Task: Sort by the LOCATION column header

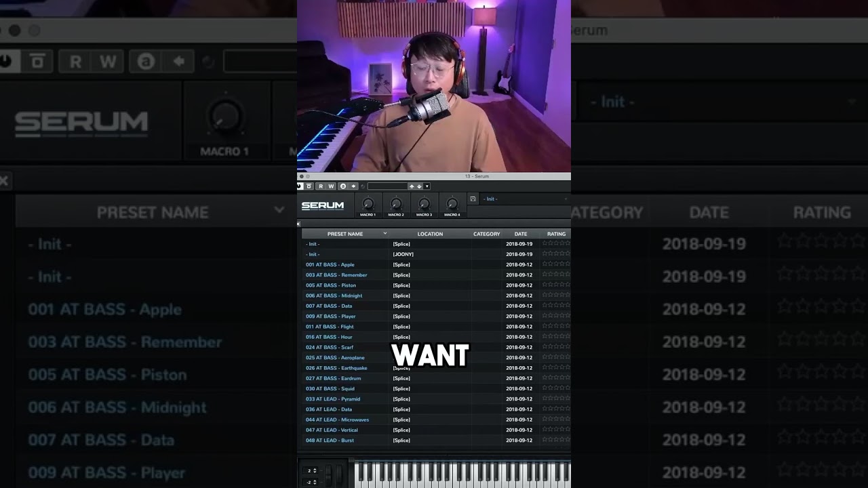Action: point(430,234)
